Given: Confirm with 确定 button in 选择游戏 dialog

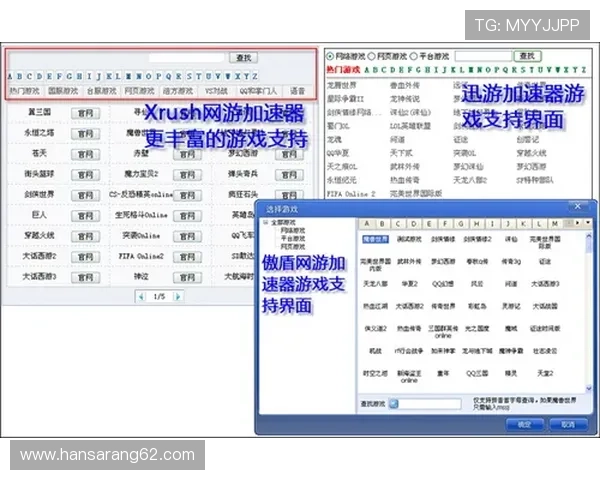Looking at the screenshot, I should click(x=524, y=424).
